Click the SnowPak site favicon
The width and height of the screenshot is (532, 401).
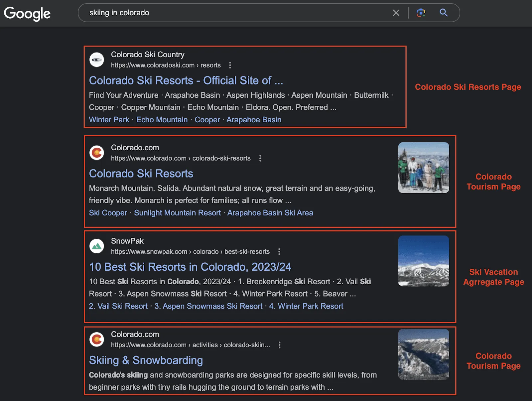pyautogui.click(x=97, y=246)
